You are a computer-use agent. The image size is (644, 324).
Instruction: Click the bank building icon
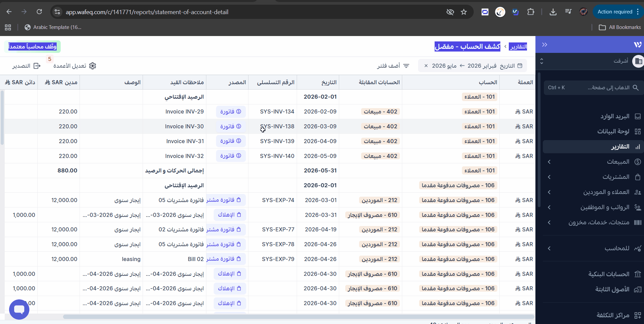[x=638, y=274]
